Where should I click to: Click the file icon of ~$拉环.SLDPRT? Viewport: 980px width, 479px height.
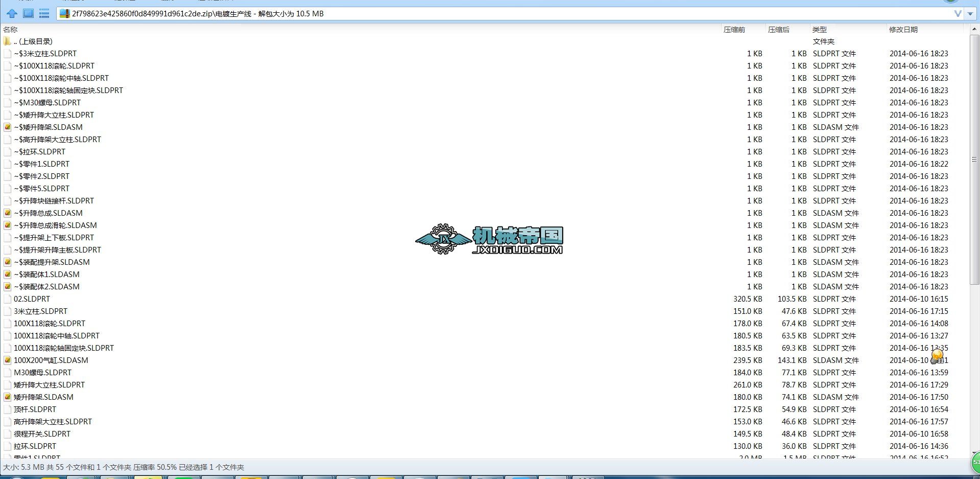pos(7,152)
